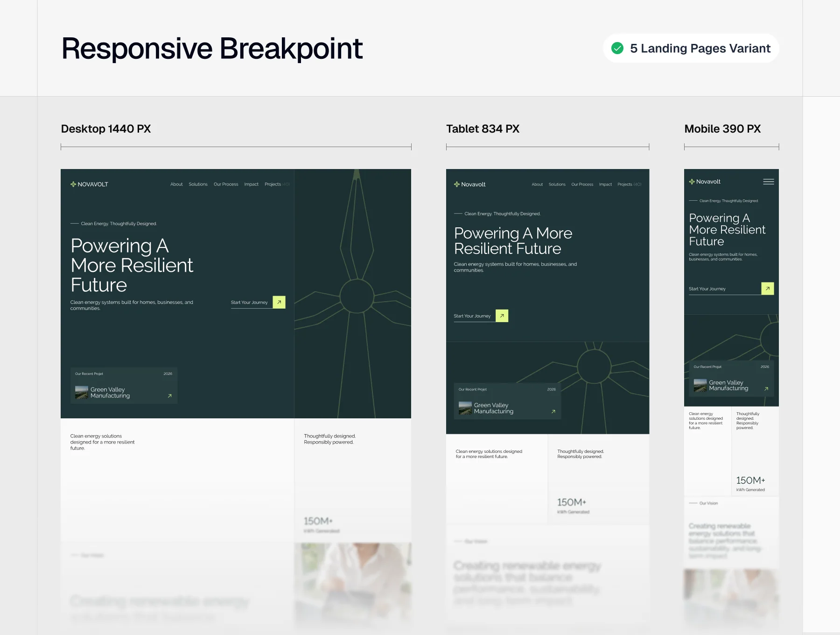Viewport: 840px width, 635px height.
Task: Open About in desktop navigation
Action: pos(176,184)
